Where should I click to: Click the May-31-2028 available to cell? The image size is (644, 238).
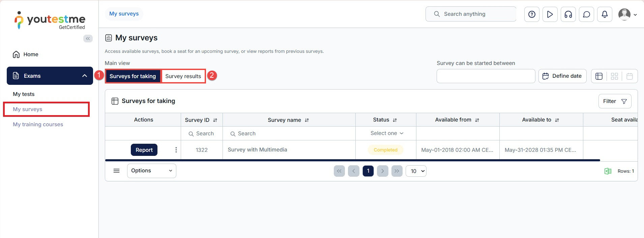[540, 150]
